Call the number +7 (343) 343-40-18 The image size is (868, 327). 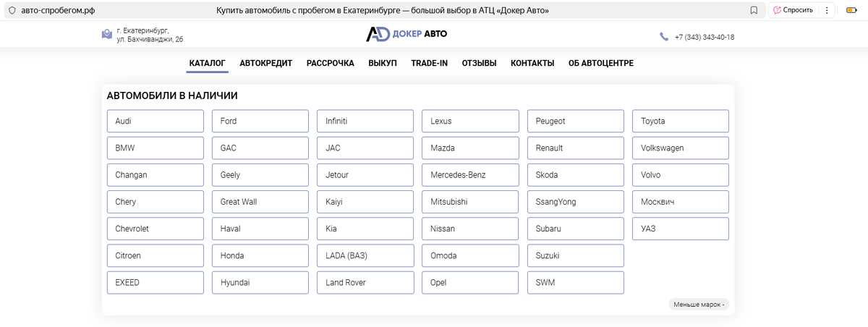(704, 37)
